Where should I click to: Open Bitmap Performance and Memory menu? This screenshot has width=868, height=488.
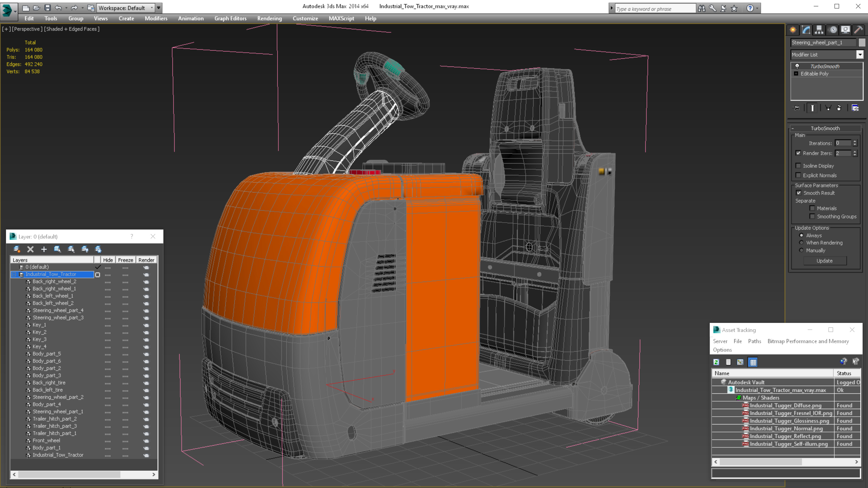(x=808, y=341)
